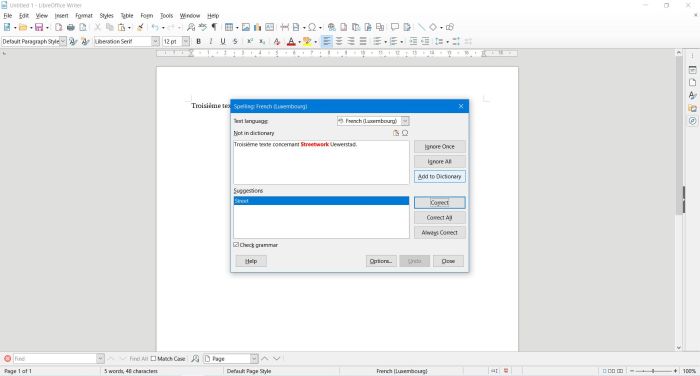Center align paragraph icon
700x376 pixels.
pos(339,42)
